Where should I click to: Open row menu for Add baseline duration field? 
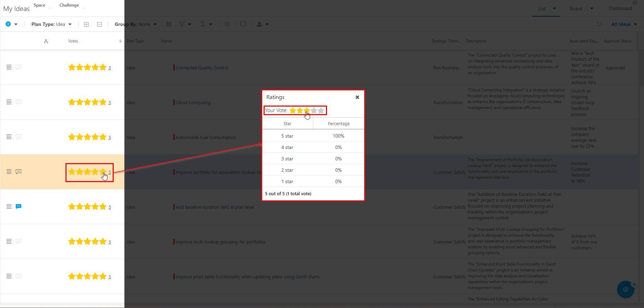pos(9,207)
